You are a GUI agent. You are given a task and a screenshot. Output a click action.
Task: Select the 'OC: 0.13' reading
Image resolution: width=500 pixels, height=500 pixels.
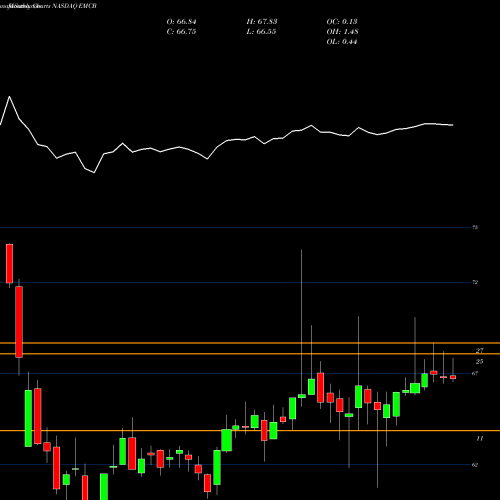point(342,22)
